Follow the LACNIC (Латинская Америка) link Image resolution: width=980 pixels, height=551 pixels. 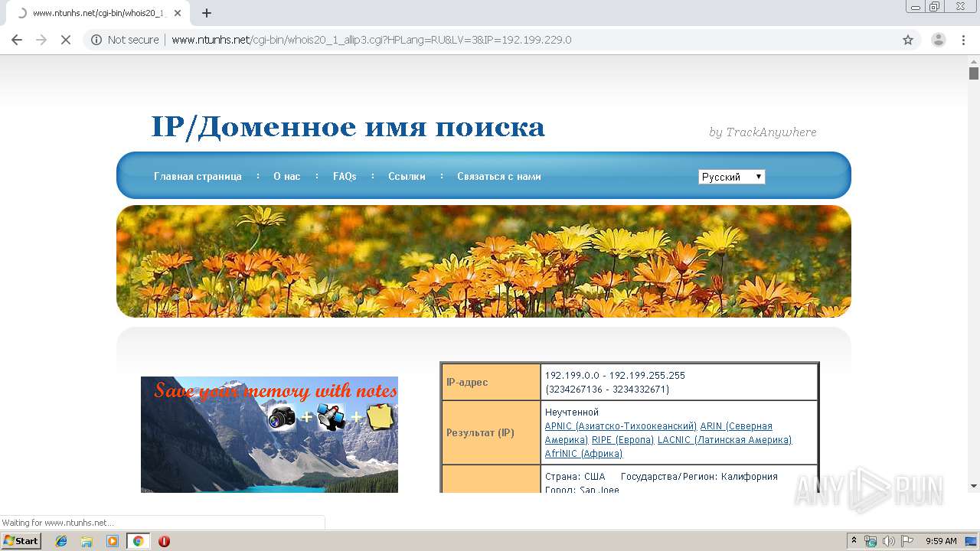(x=724, y=440)
